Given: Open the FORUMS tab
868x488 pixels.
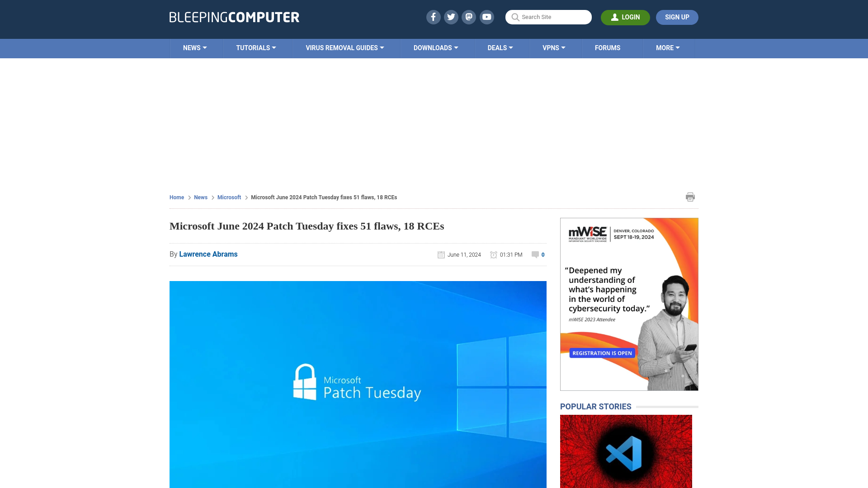Looking at the screenshot, I should (608, 47).
